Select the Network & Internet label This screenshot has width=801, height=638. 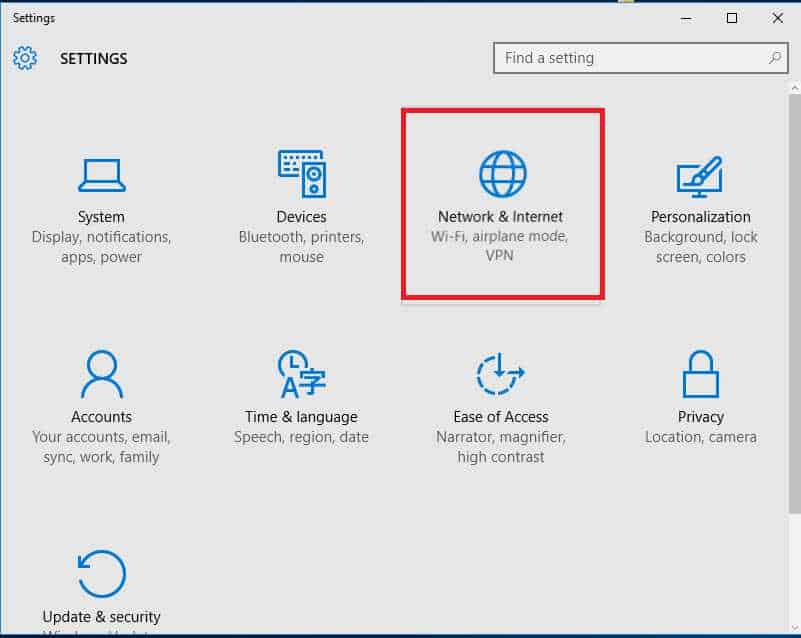501,217
